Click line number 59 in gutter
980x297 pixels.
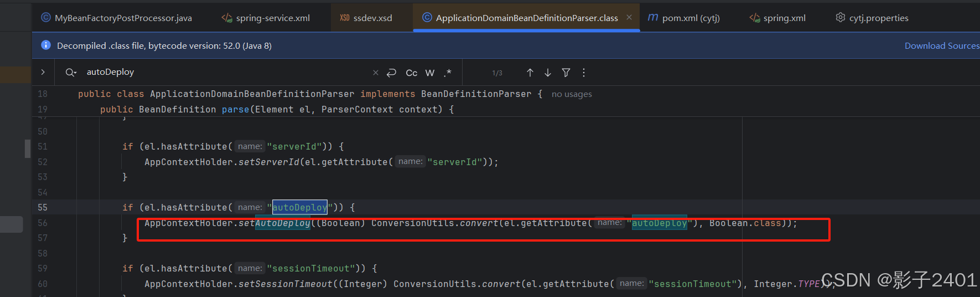tap(43, 268)
